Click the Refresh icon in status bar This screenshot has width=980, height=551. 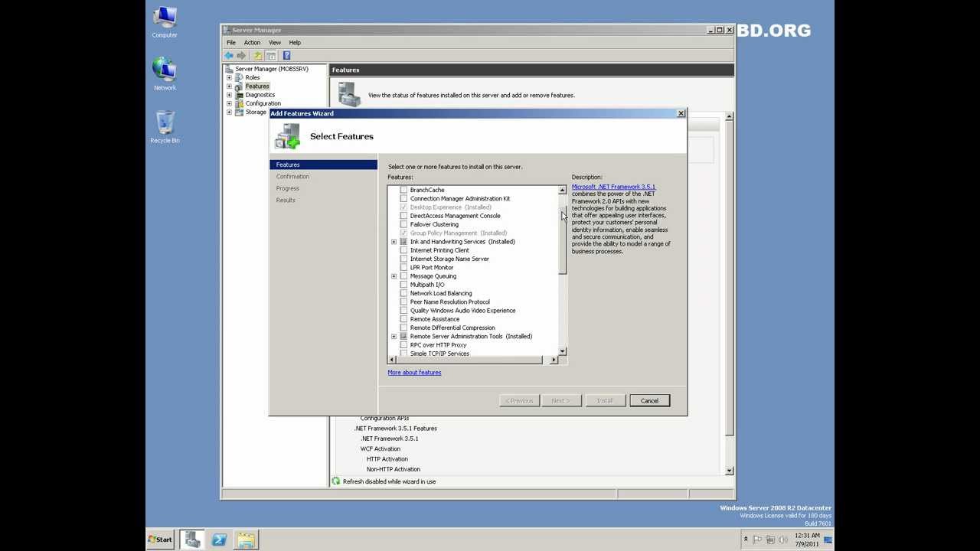tap(336, 481)
